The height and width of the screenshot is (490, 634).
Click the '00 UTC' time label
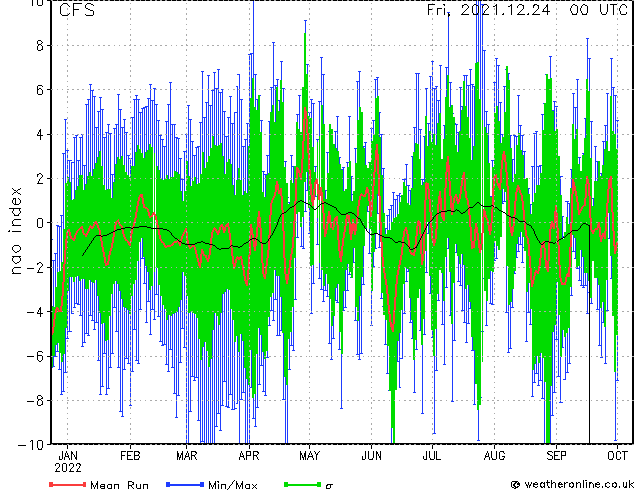(598, 10)
